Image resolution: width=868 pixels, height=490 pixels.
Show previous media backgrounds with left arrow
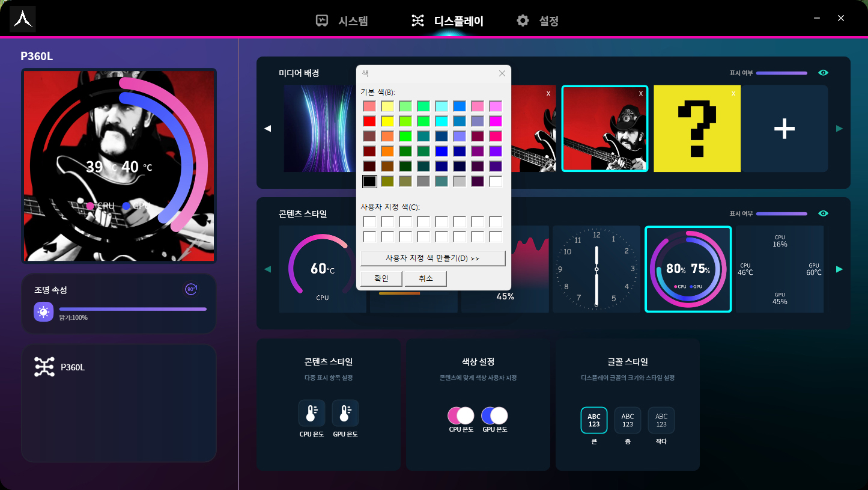[x=268, y=128]
